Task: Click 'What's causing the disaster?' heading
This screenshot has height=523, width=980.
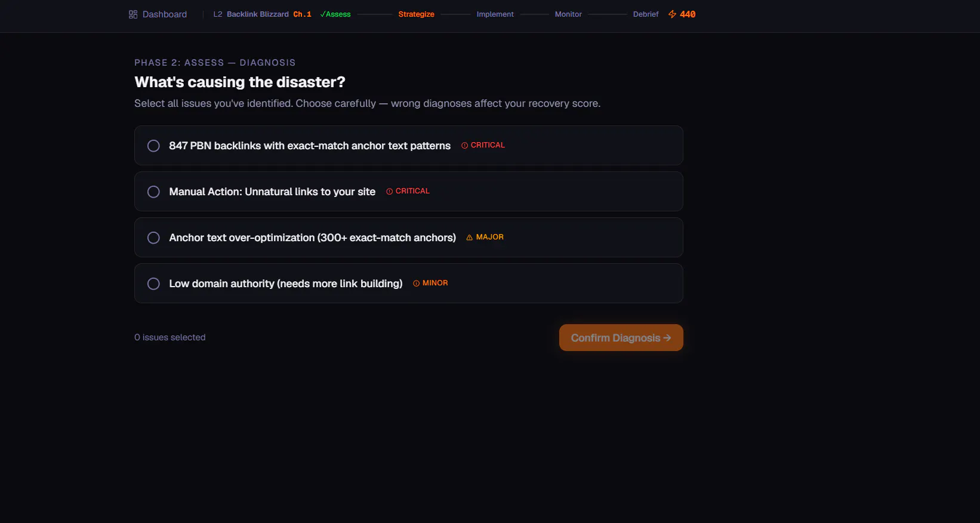Action: [240, 82]
